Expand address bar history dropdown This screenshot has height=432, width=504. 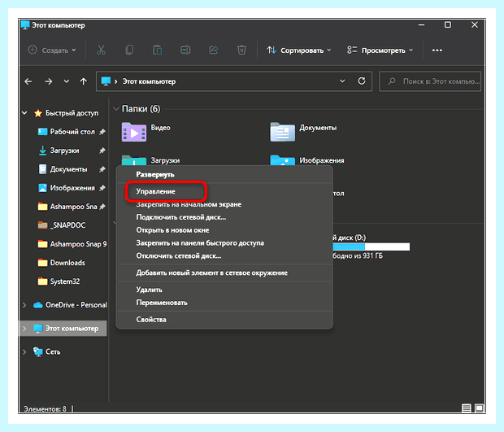click(x=342, y=81)
